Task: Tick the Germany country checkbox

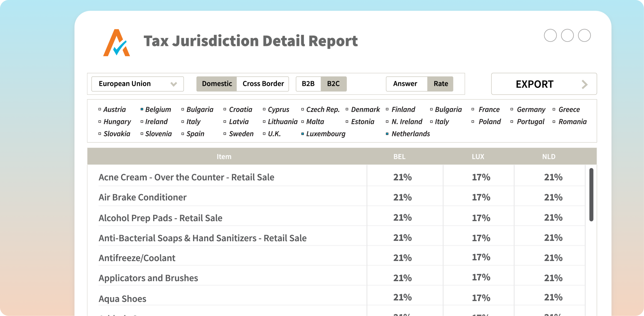Action: (512, 109)
